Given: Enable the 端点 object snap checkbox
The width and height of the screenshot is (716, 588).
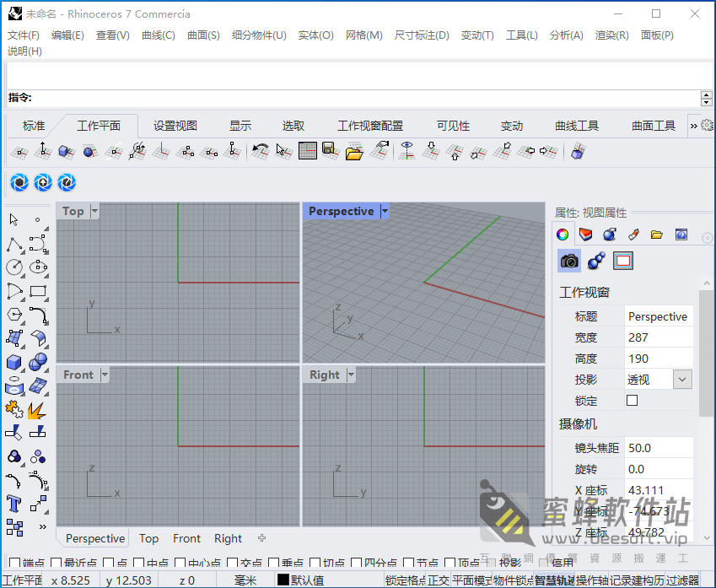Looking at the screenshot, I should tap(14, 563).
